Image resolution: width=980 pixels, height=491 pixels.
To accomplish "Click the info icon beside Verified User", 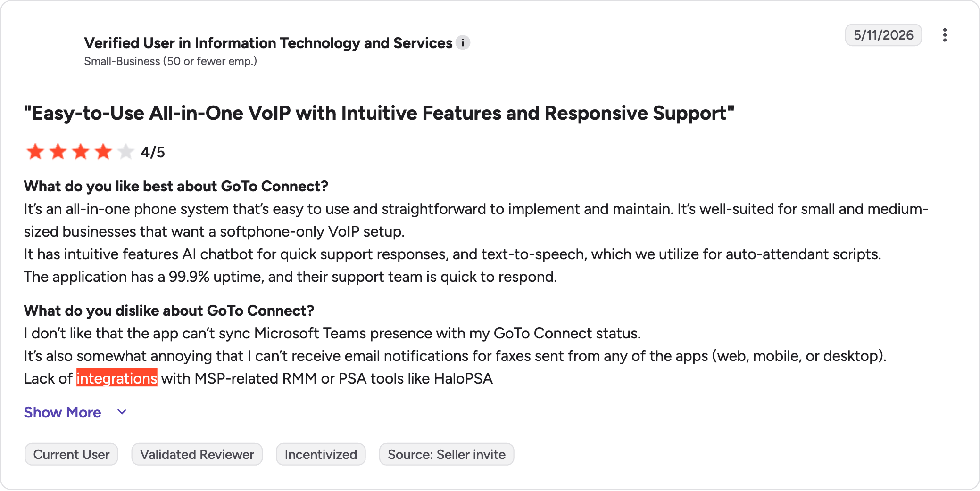I will click(463, 43).
